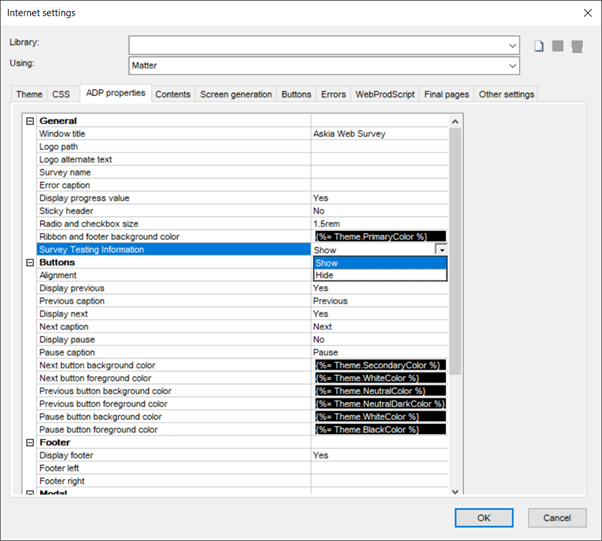Collapse the General section
This screenshot has height=541, width=602.
pos(30,121)
